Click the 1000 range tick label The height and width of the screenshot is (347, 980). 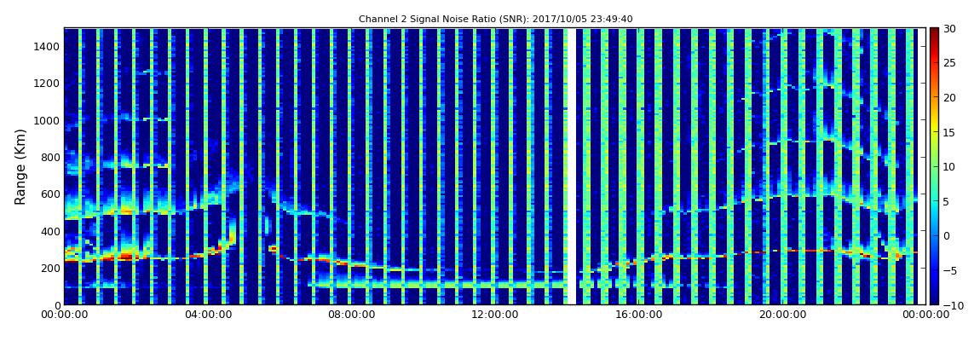[x=48, y=120]
